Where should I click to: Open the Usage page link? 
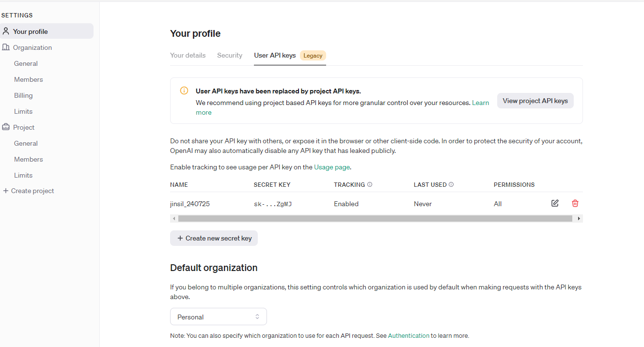click(331, 167)
